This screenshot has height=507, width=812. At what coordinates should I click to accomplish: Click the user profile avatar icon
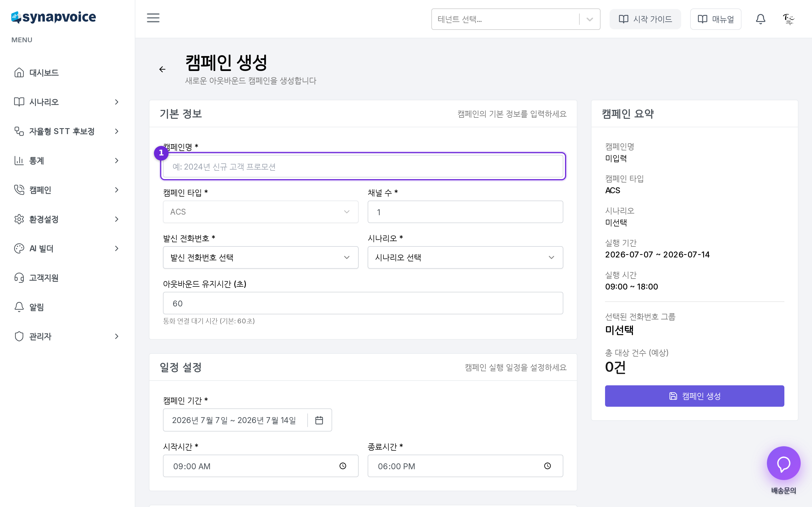788,19
